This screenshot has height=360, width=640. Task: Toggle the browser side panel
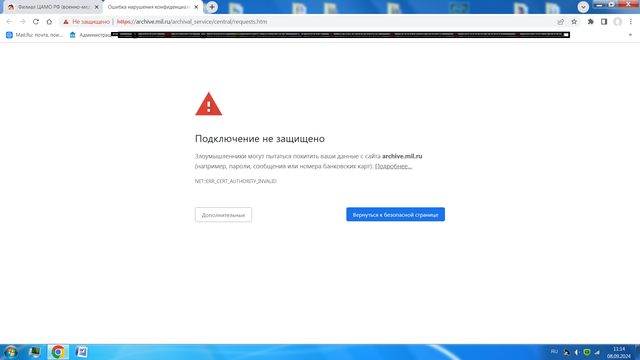[604, 22]
